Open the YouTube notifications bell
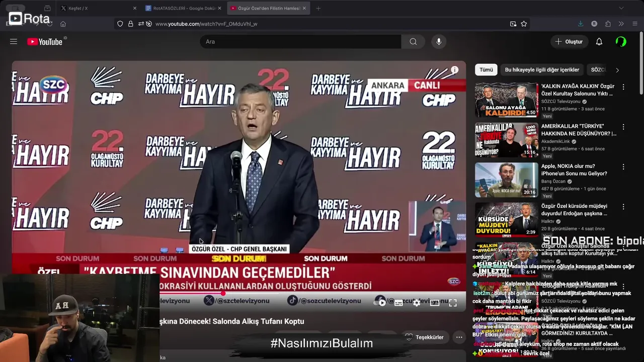Viewport: 644px width, 362px height. (x=599, y=42)
